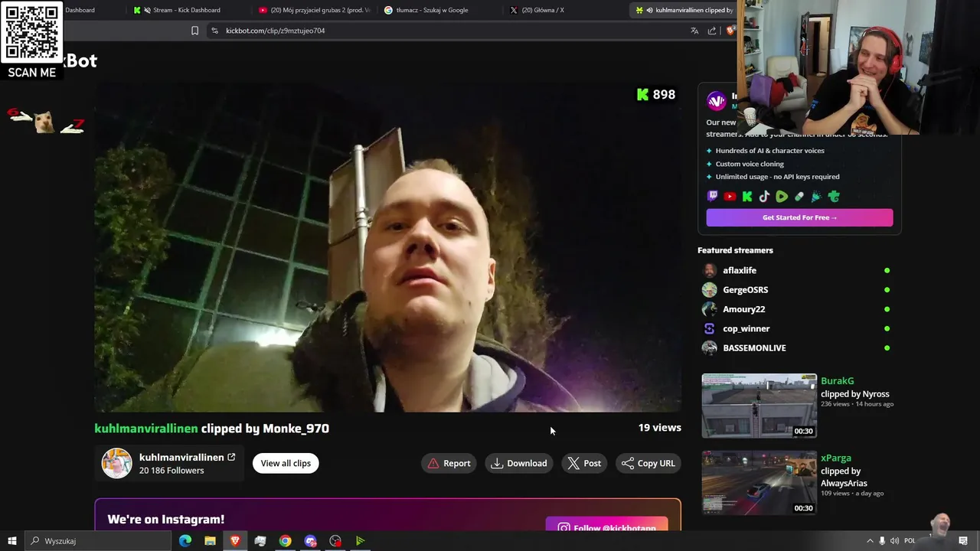Image resolution: width=980 pixels, height=551 pixels.
Task: Click the Wyszukaj taskbar search box
Action: tap(98, 541)
